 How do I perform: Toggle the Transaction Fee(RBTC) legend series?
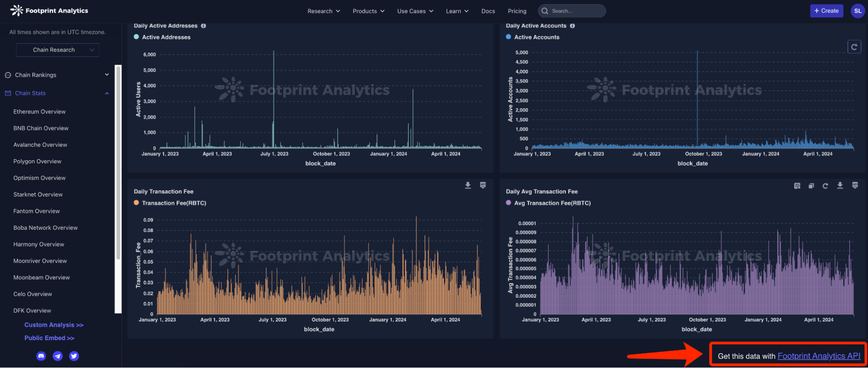170,203
